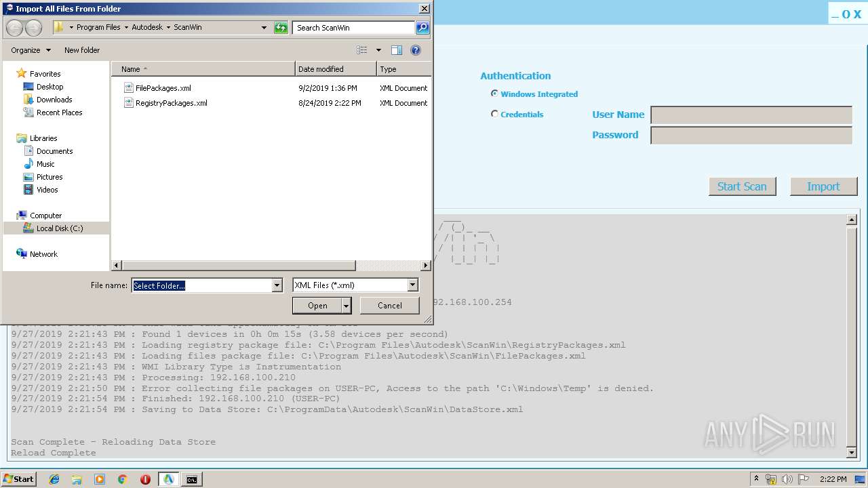The height and width of the screenshot is (488, 868).
Task: Open Windows Explorer taskbar icon
Action: [x=77, y=479]
